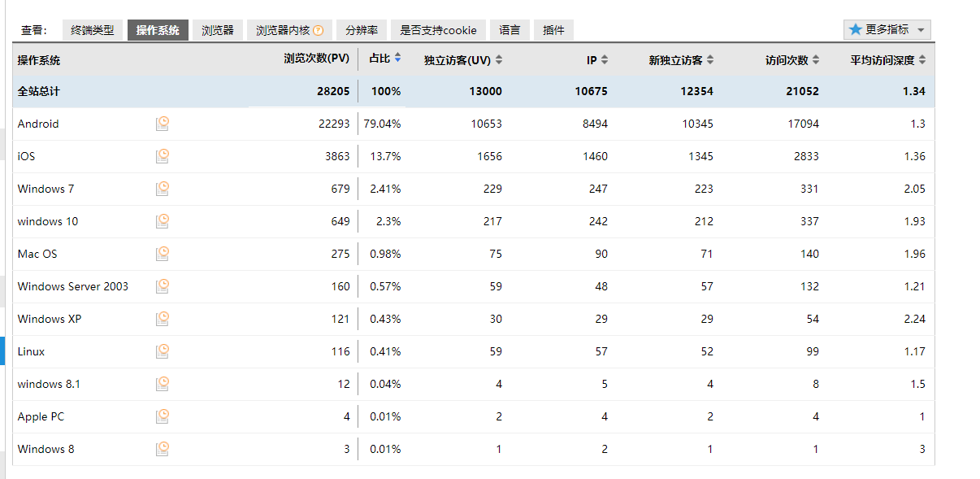The height and width of the screenshot is (479, 980).
Task: Click the 全站总计 summary row
Action: pyautogui.click(x=41, y=91)
